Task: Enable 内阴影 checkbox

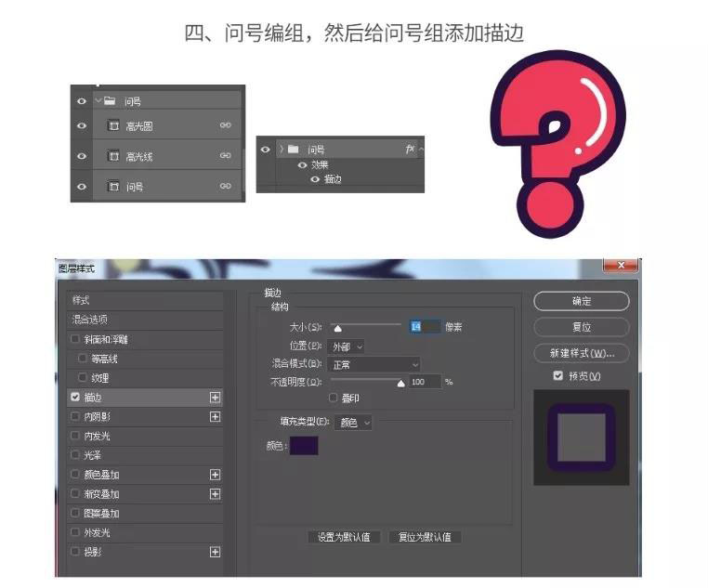Action: 75,416
